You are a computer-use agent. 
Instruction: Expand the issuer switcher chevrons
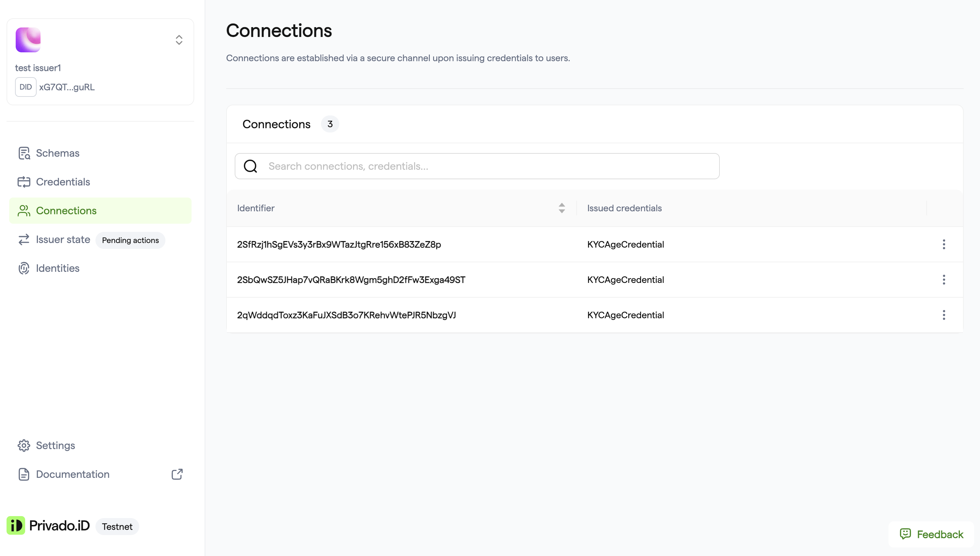click(179, 40)
